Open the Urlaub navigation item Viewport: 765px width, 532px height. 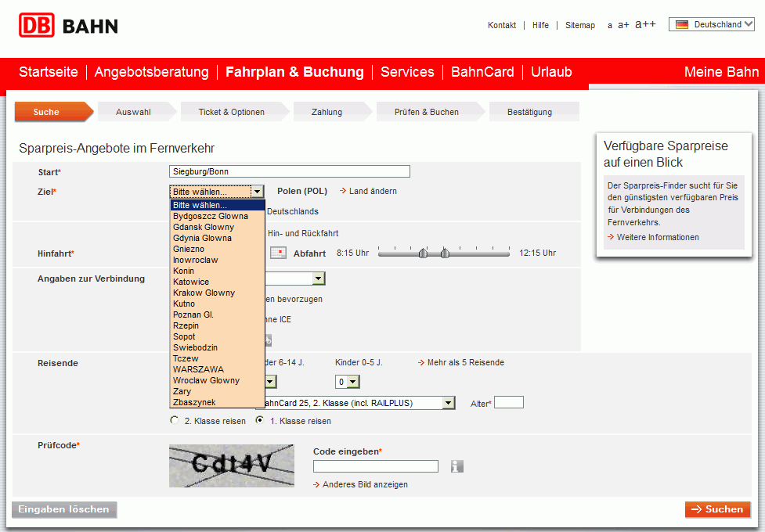point(551,72)
